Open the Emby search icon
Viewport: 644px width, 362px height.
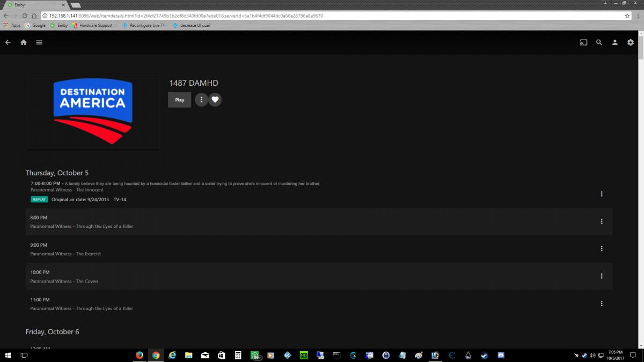[x=599, y=42]
